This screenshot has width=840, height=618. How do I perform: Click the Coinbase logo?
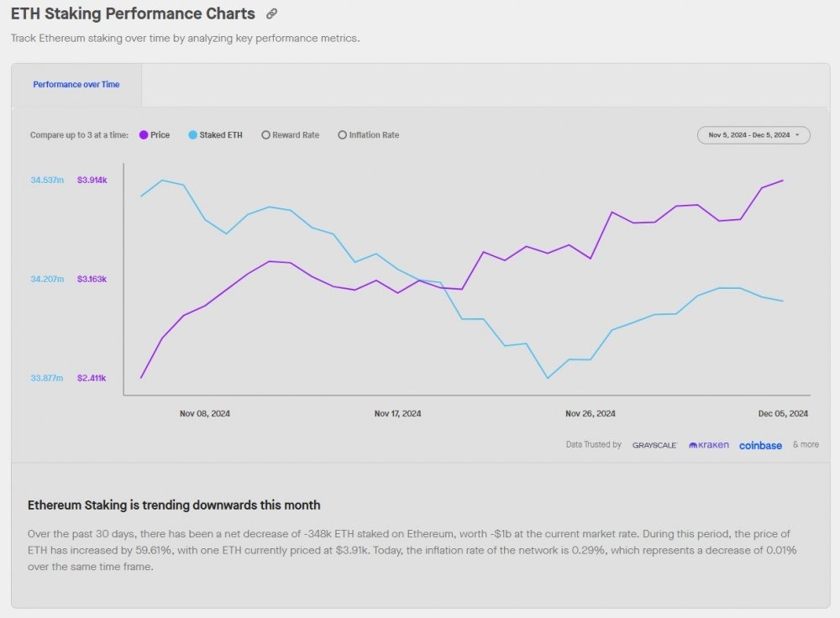(x=760, y=445)
